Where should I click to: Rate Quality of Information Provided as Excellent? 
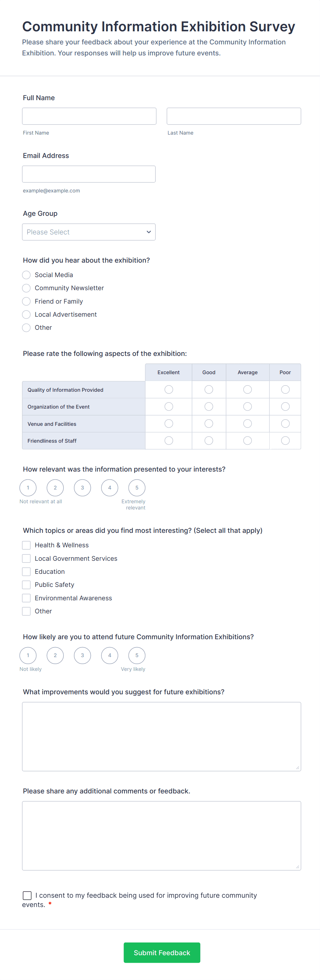(x=169, y=390)
